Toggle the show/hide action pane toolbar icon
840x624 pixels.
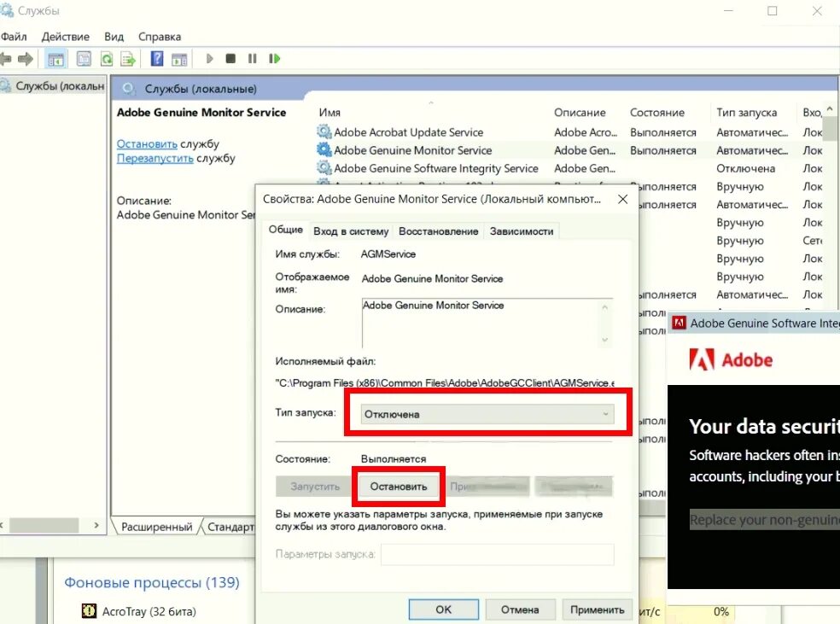179,59
